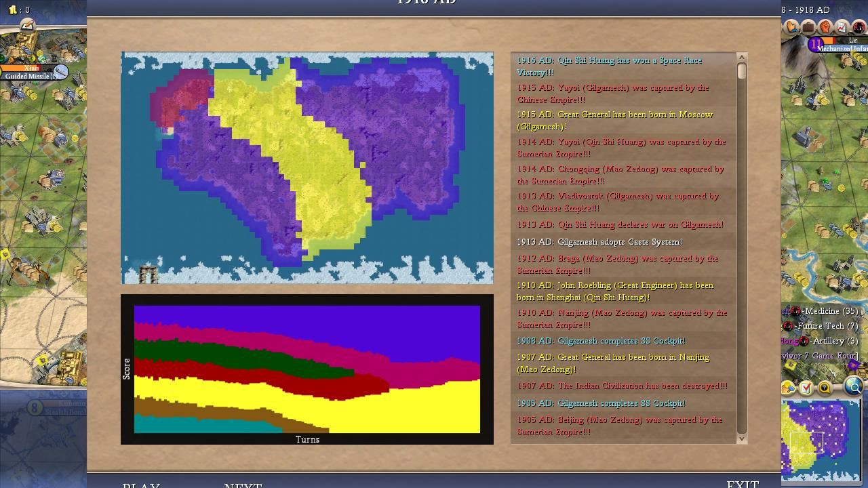The image size is (868, 488).
Task: Click the Artillery (3) scoreboard entry
Action: 833,341
